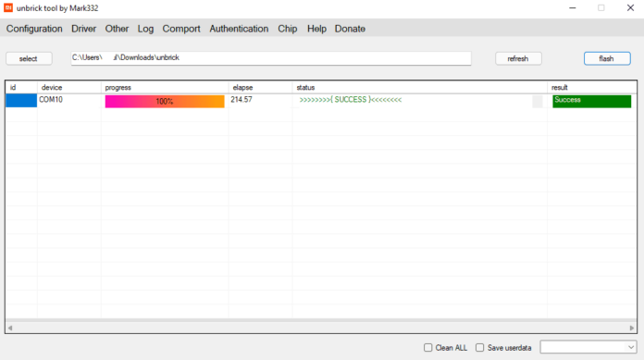Click the refresh button
The image size is (644, 360).
(x=518, y=58)
